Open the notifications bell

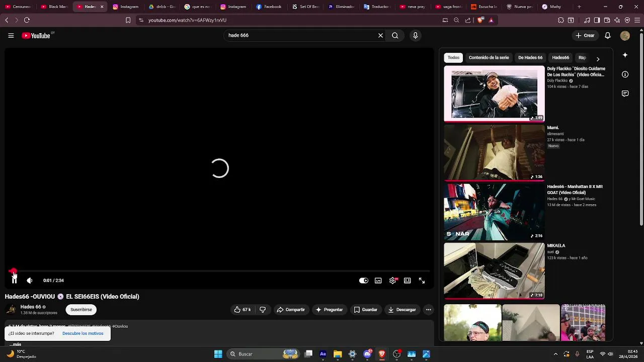pos(608,35)
